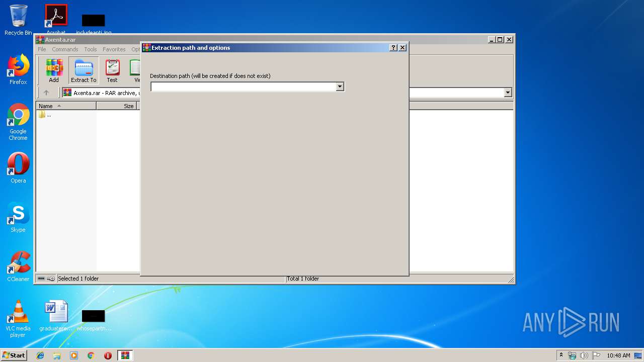Minimize the Axenta.rar WinRAR window
The image size is (644, 362).
point(492,40)
